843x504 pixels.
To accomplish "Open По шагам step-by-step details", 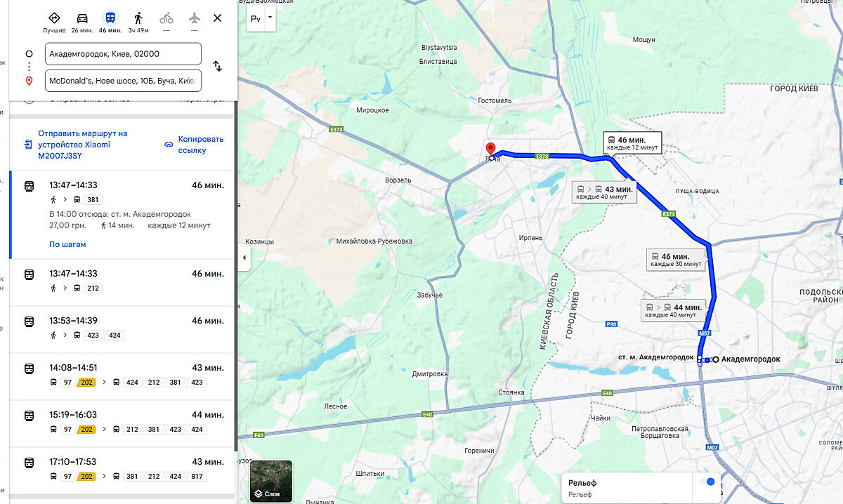I will (x=67, y=244).
